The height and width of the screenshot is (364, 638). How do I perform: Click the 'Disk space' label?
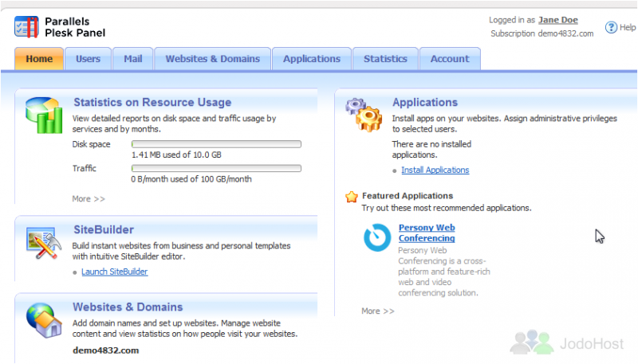click(91, 144)
